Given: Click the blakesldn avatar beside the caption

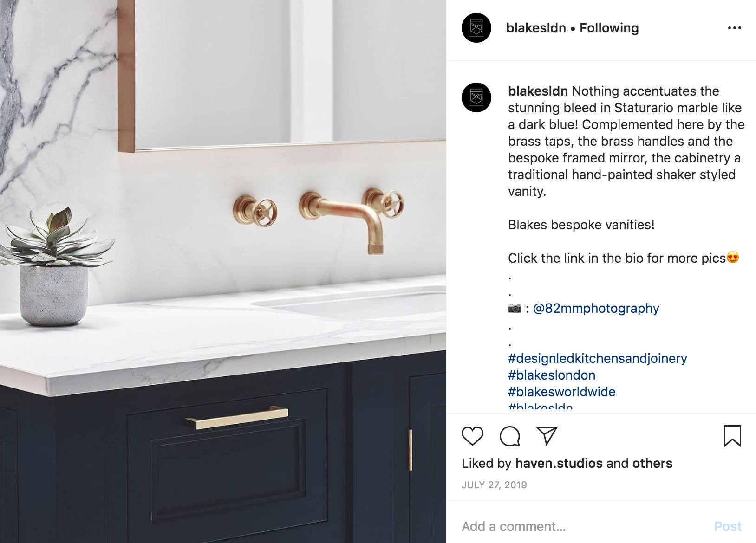Looking at the screenshot, I should click(x=476, y=97).
